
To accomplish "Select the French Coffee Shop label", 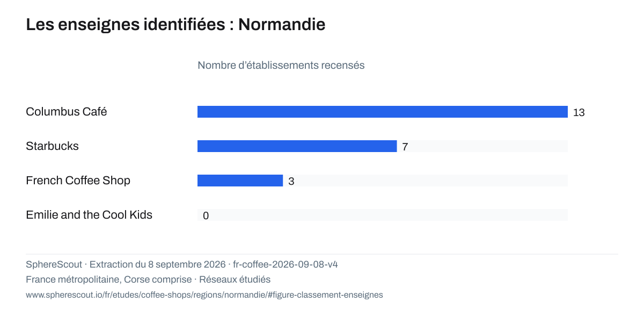I will (78, 181).
